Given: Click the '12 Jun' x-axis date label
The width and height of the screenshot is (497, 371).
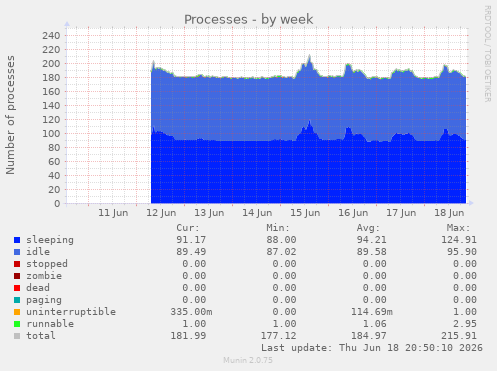Looking at the screenshot, I should tap(161, 213).
